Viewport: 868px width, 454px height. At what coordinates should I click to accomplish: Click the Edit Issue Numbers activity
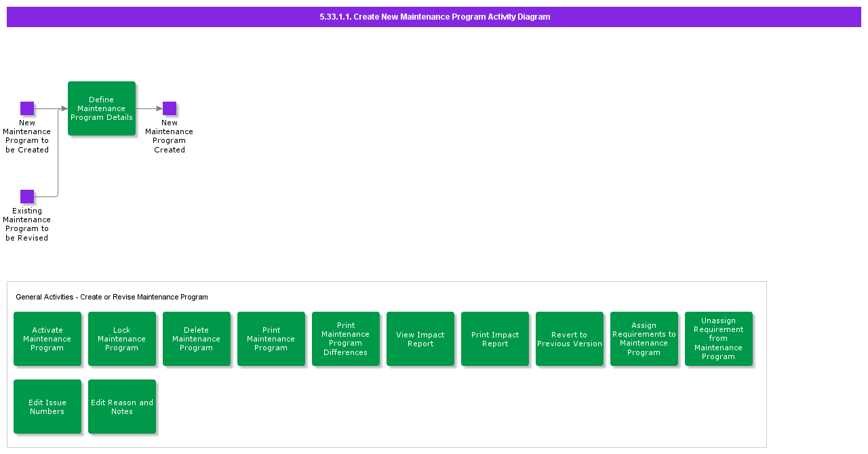click(47, 406)
